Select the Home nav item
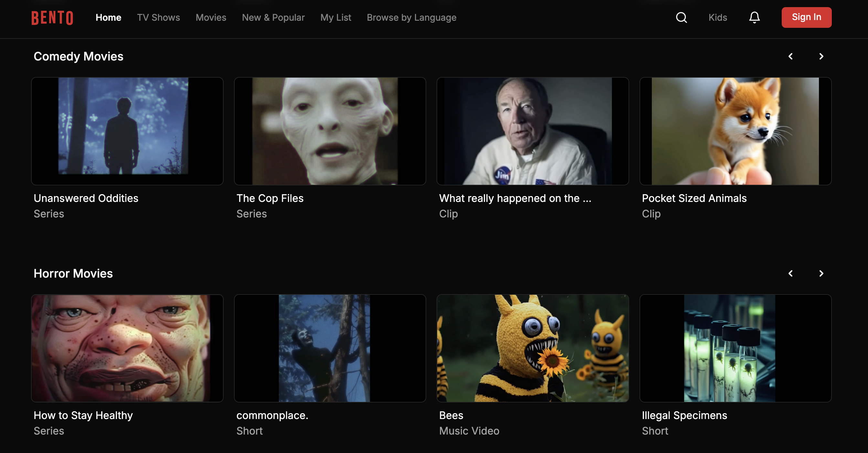 point(108,17)
